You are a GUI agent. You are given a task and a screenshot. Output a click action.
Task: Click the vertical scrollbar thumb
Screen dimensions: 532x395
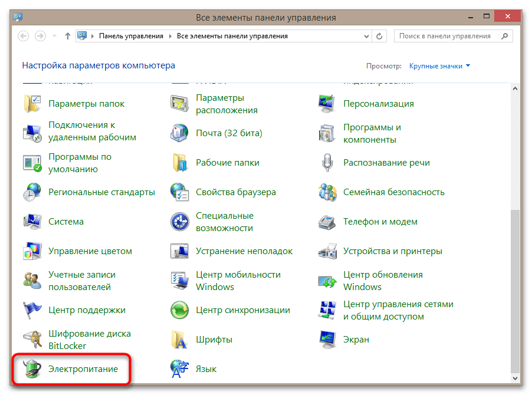[x=515, y=291]
